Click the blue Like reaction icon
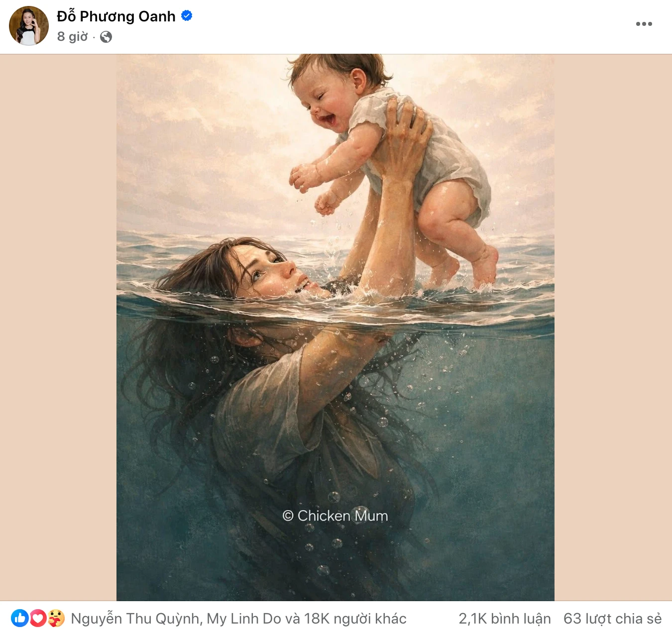The height and width of the screenshot is (635, 672). (20, 618)
